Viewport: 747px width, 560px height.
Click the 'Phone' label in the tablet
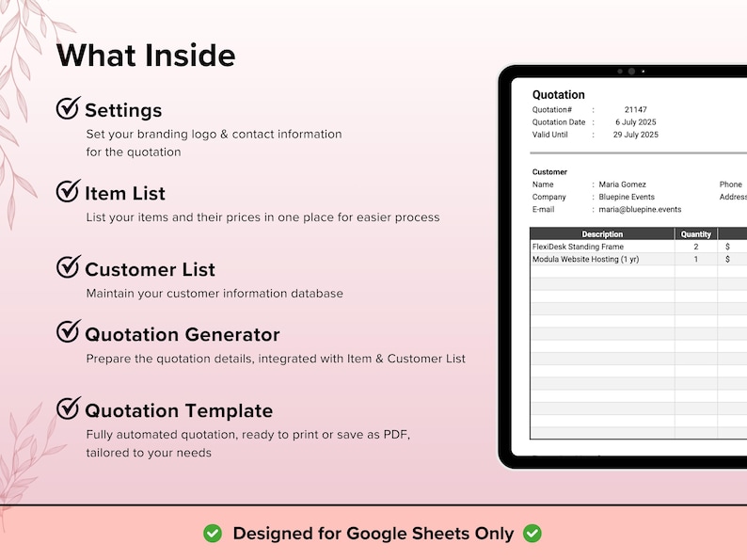click(x=731, y=184)
